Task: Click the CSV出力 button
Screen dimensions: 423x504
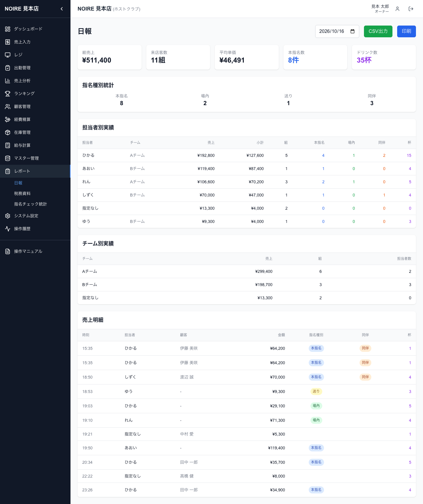Action: 378,31
